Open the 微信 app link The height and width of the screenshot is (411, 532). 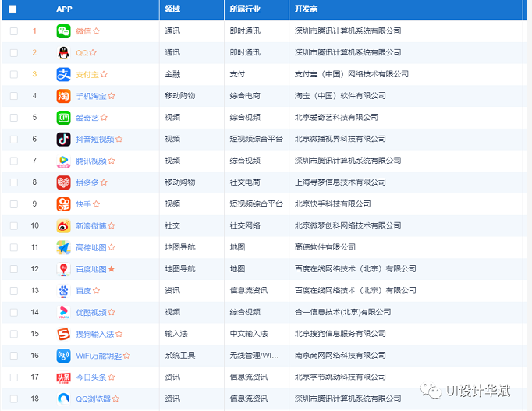83,31
